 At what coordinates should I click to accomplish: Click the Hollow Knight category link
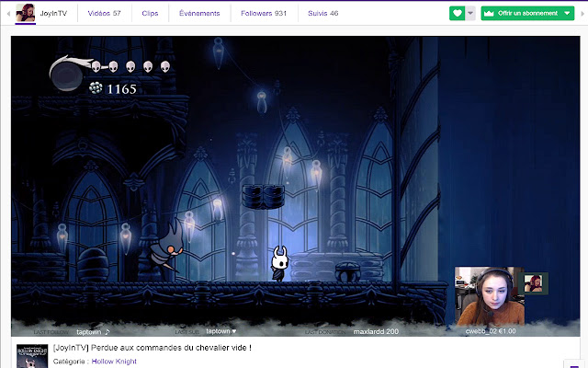click(114, 362)
